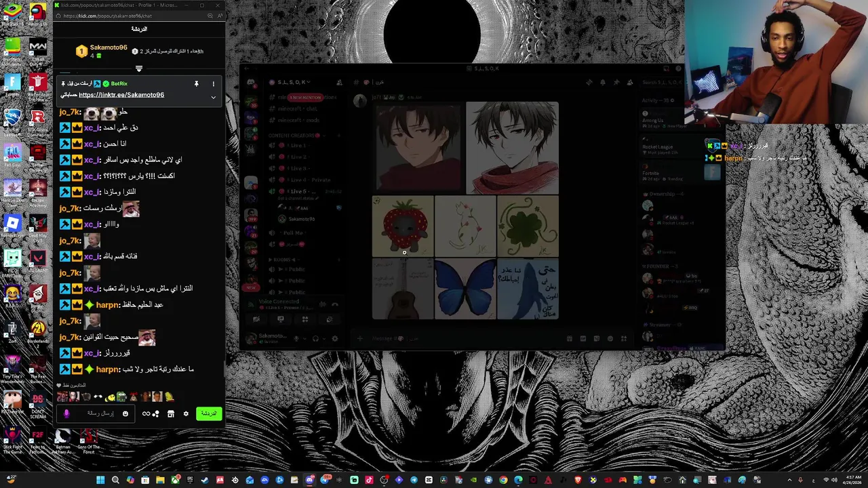Open the linktr.ee/Sakamoto96 link
868x488 pixels.
pyautogui.click(x=121, y=95)
